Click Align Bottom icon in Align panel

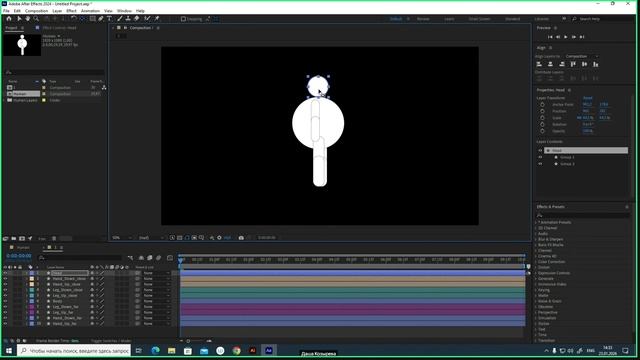pyautogui.click(x=596, y=64)
